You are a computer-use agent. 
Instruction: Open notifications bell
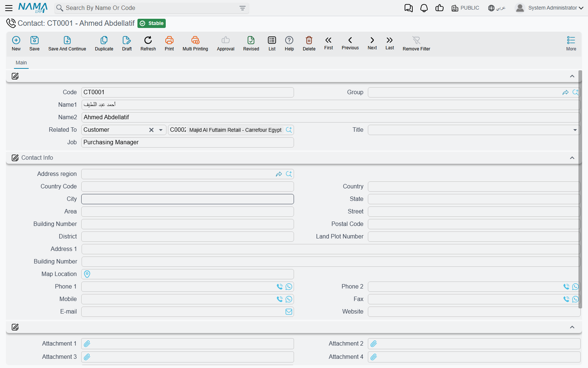tap(424, 8)
